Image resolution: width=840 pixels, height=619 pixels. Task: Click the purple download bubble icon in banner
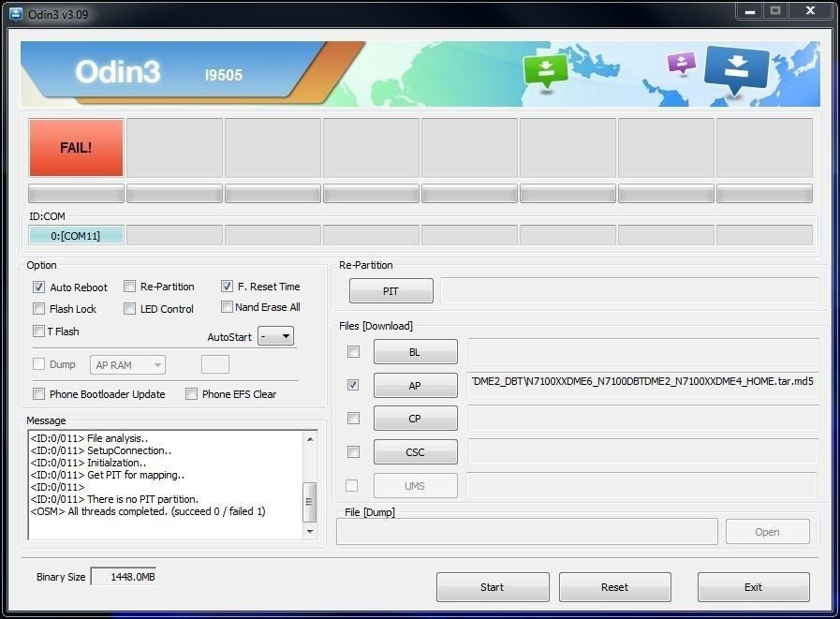click(x=682, y=64)
